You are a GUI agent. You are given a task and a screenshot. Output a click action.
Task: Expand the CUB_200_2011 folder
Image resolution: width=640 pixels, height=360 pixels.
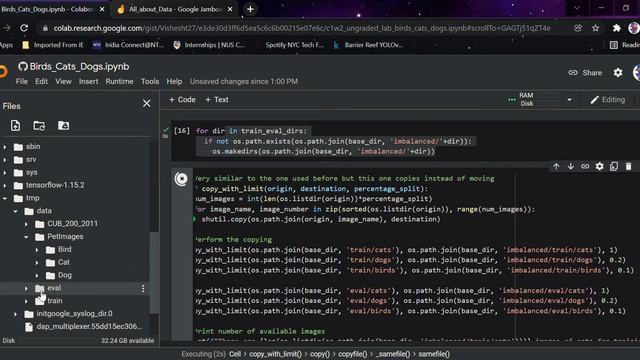click(26, 224)
